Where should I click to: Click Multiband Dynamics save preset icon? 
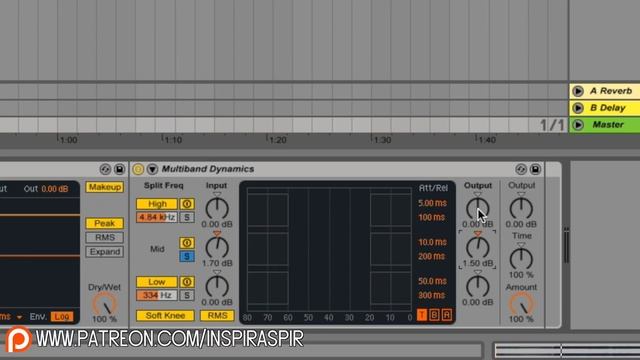tap(535, 169)
